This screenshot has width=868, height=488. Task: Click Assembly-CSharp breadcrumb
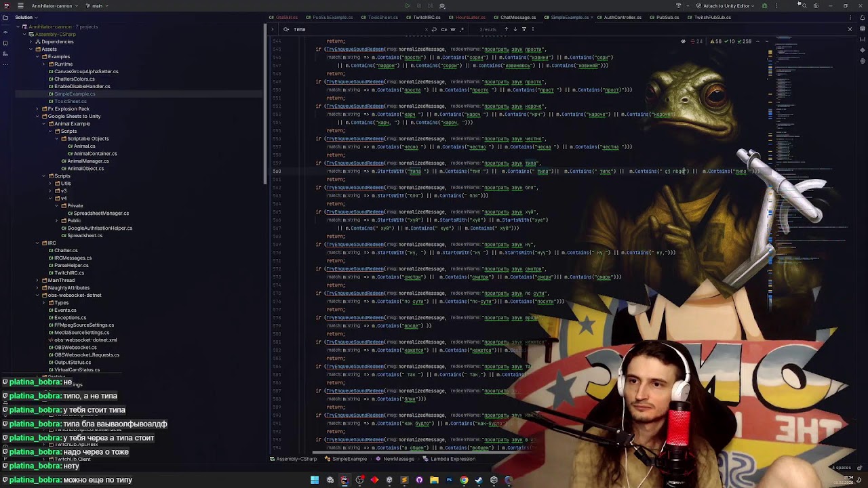tap(294, 459)
